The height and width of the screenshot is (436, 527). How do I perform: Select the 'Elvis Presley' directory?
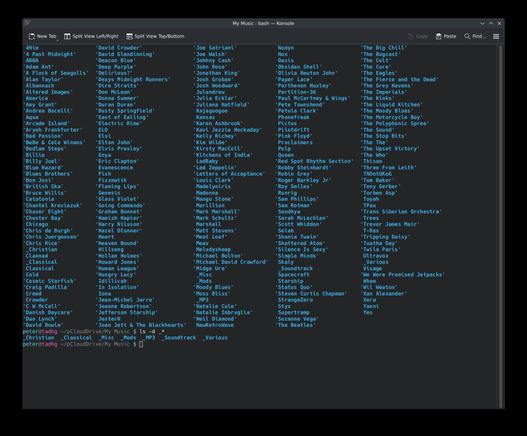click(x=119, y=149)
